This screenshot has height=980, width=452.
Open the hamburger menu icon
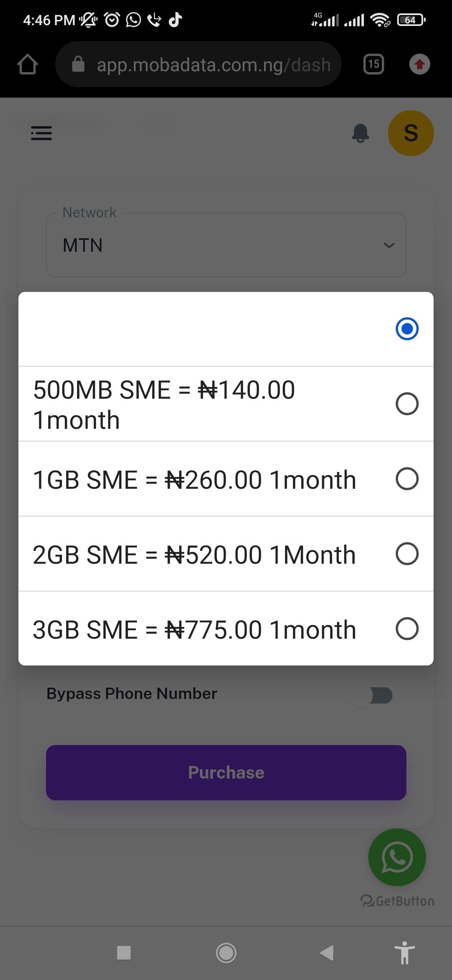pyautogui.click(x=41, y=133)
